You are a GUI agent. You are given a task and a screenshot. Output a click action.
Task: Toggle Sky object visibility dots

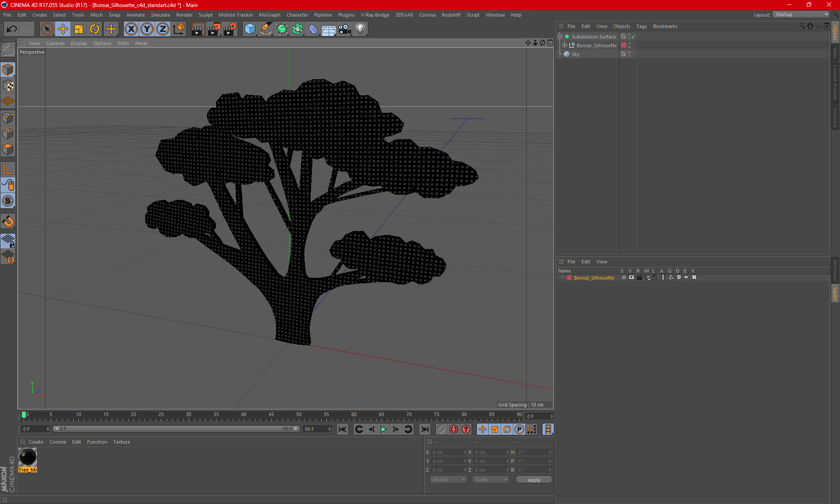coord(630,54)
